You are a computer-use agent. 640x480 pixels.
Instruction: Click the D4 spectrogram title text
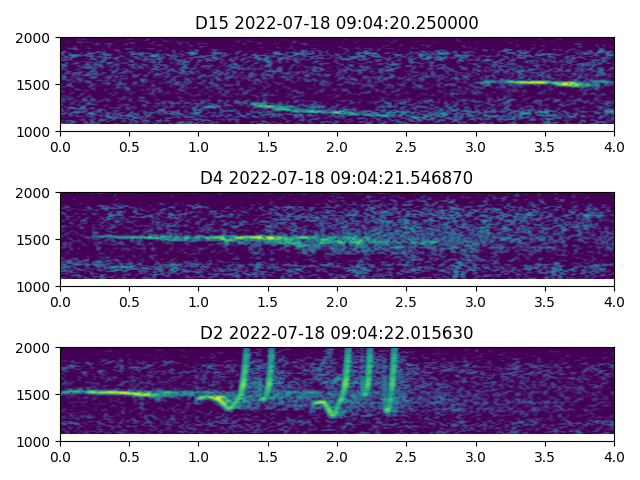337,178
